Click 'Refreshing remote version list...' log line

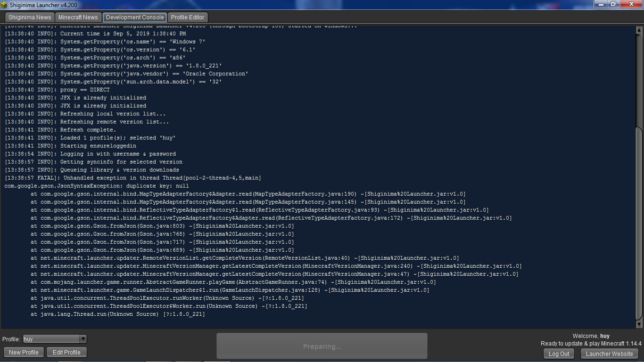coord(87,122)
